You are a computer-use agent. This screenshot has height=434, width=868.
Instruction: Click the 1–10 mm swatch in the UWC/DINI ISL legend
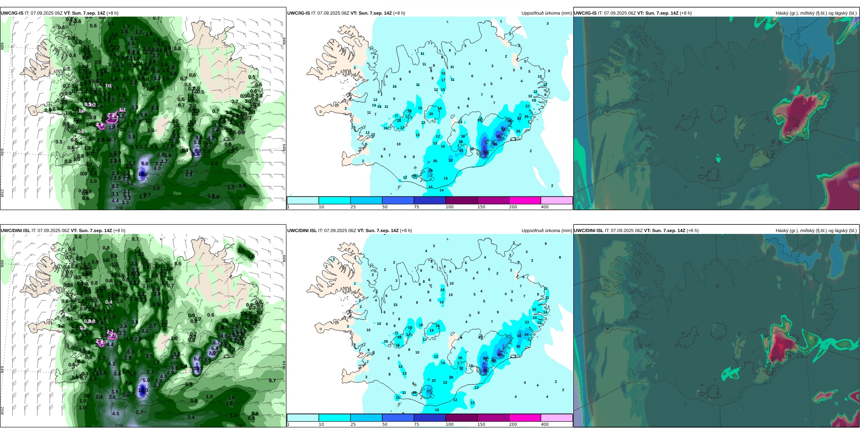303,418
